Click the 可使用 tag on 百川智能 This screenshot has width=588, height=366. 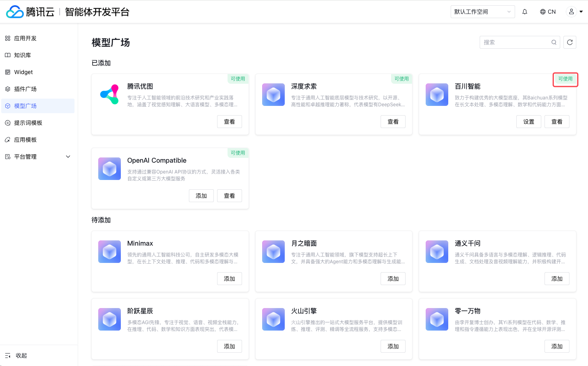click(565, 79)
